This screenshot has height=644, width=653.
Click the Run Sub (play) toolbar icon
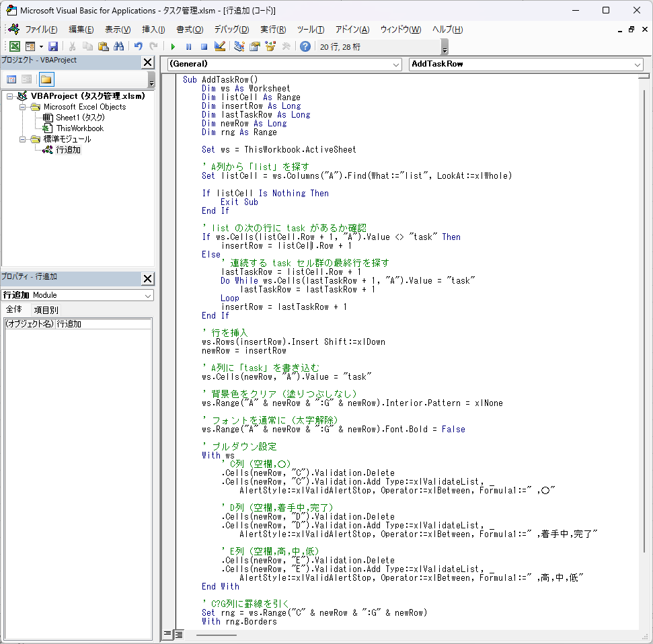click(x=173, y=46)
